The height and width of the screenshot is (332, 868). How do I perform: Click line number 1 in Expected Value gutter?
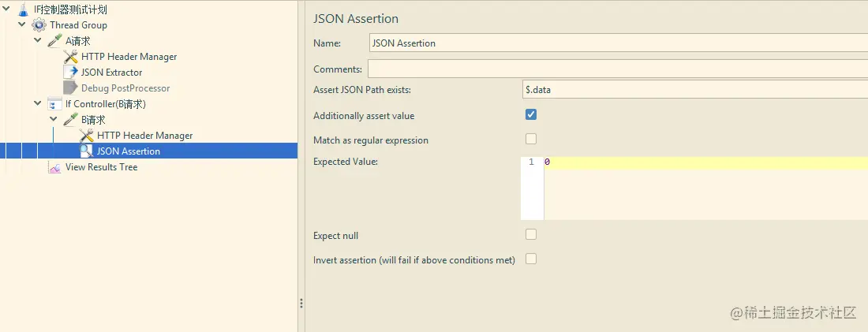pyautogui.click(x=531, y=162)
